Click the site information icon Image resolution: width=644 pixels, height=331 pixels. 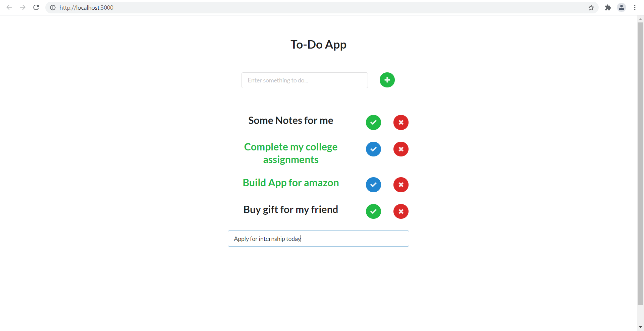[x=53, y=7]
